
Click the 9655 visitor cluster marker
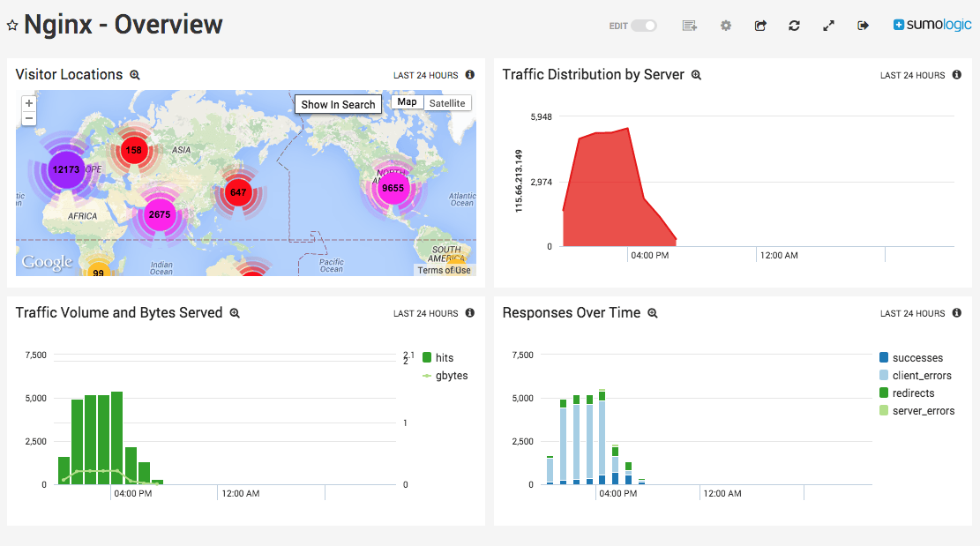(x=393, y=188)
